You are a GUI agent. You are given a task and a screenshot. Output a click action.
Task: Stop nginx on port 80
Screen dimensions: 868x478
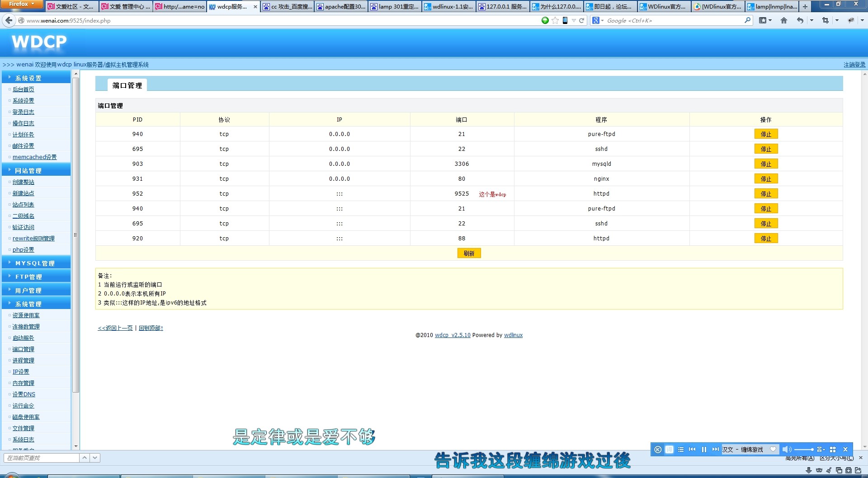pyautogui.click(x=766, y=178)
